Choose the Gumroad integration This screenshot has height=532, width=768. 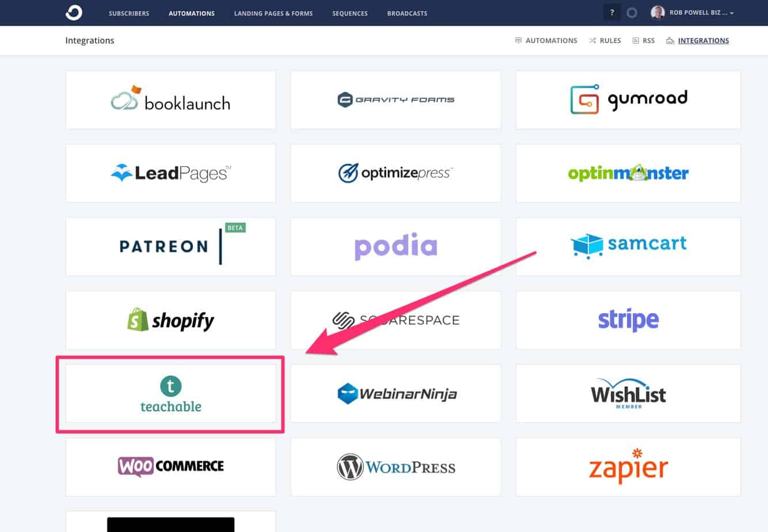[628, 100]
